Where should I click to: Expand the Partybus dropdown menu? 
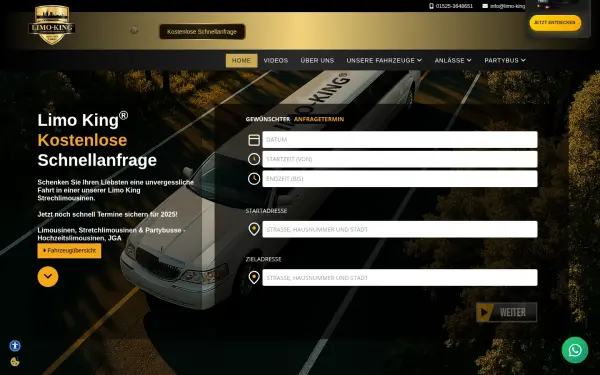505,60
